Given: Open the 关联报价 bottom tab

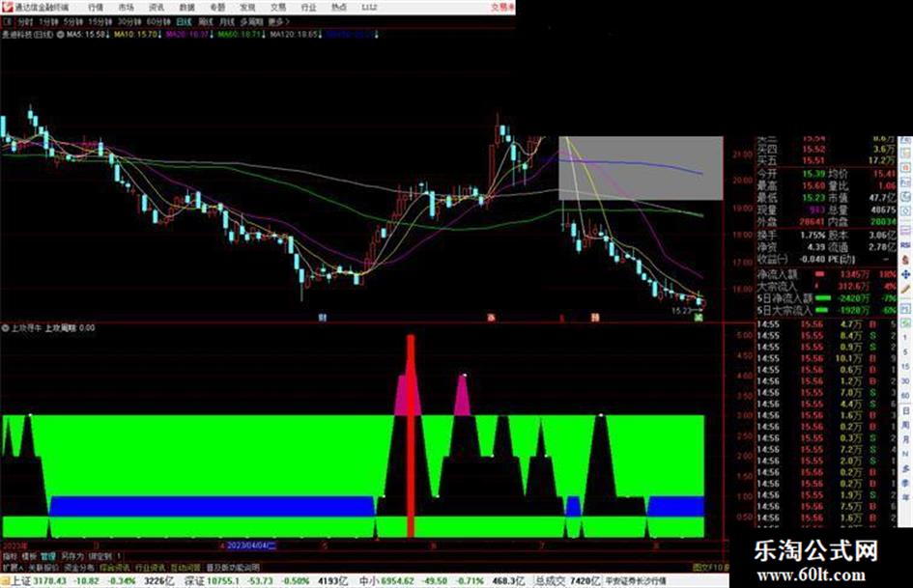Looking at the screenshot, I should (x=43, y=567).
